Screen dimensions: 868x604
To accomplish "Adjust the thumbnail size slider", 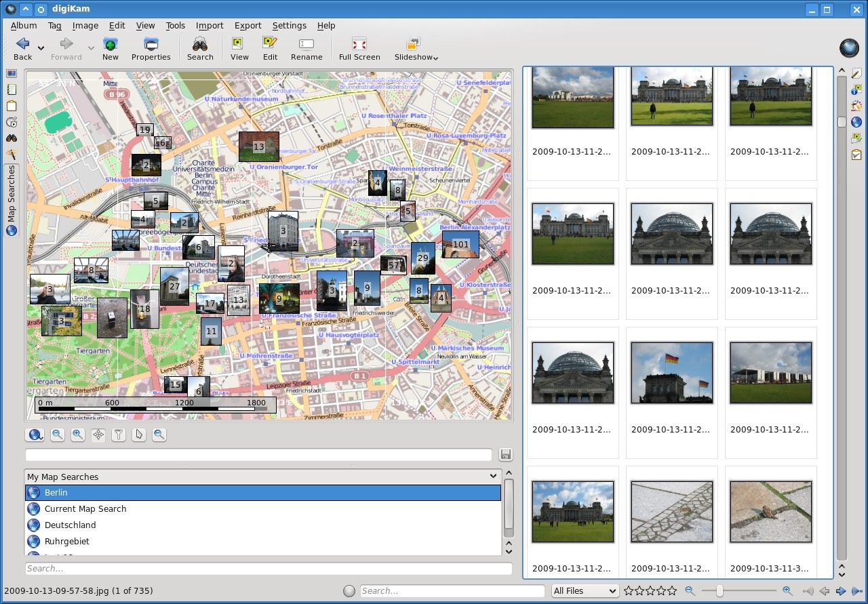I will (x=719, y=591).
